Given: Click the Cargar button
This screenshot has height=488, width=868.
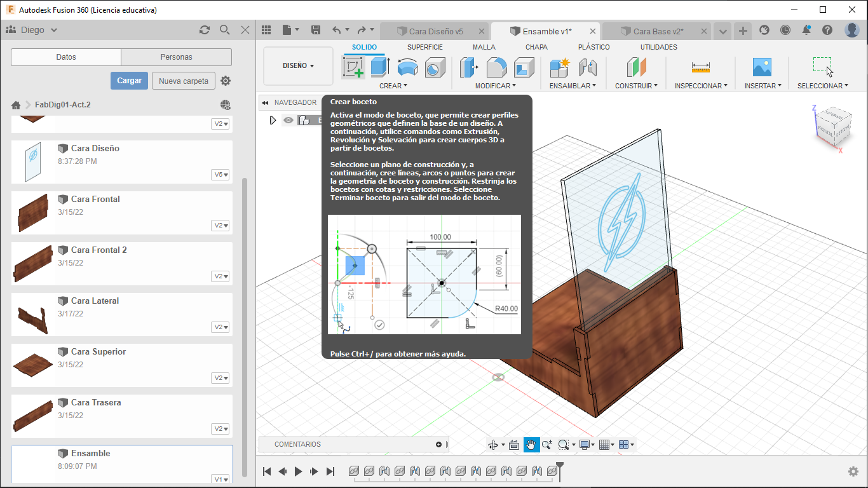Looking at the screenshot, I should pyautogui.click(x=129, y=81).
